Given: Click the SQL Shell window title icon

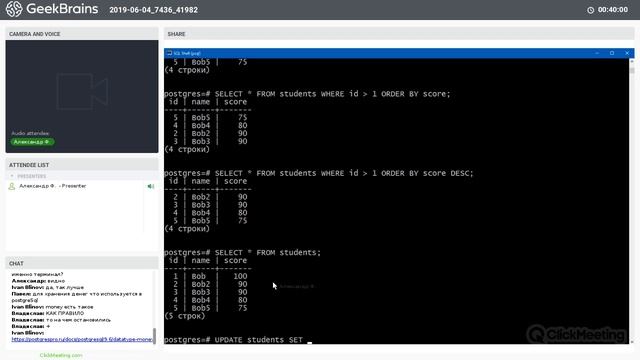Looking at the screenshot, I should coord(169,53).
